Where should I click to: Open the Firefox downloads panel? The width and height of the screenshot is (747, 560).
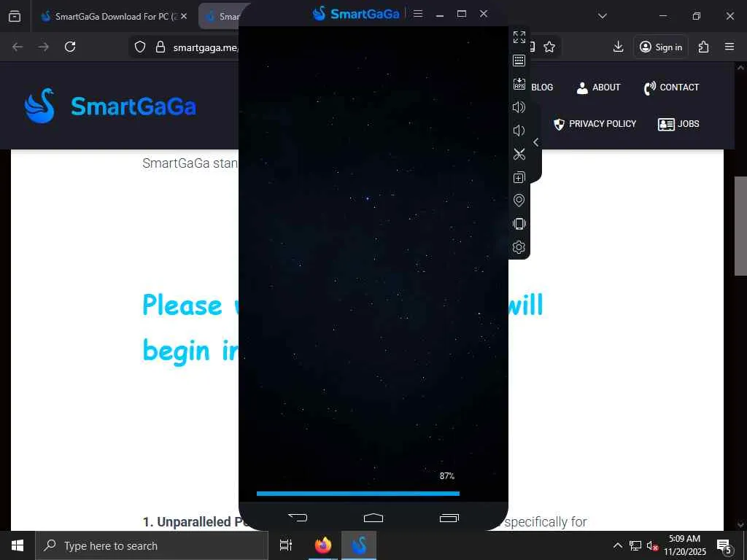(x=619, y=47)
